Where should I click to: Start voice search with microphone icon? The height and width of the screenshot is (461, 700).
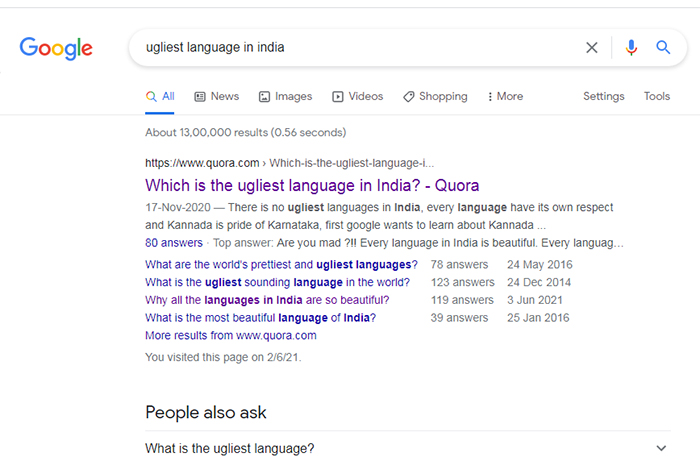pos(631,47)
